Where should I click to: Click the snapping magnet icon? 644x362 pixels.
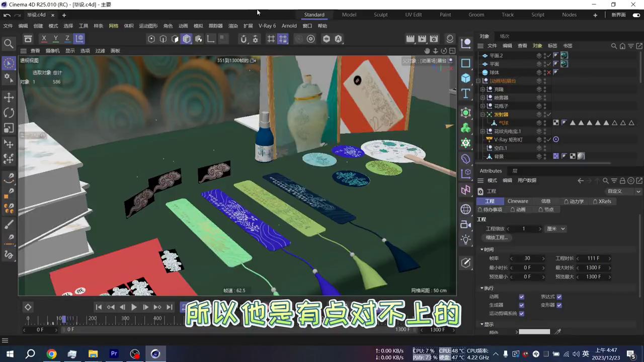243,39
